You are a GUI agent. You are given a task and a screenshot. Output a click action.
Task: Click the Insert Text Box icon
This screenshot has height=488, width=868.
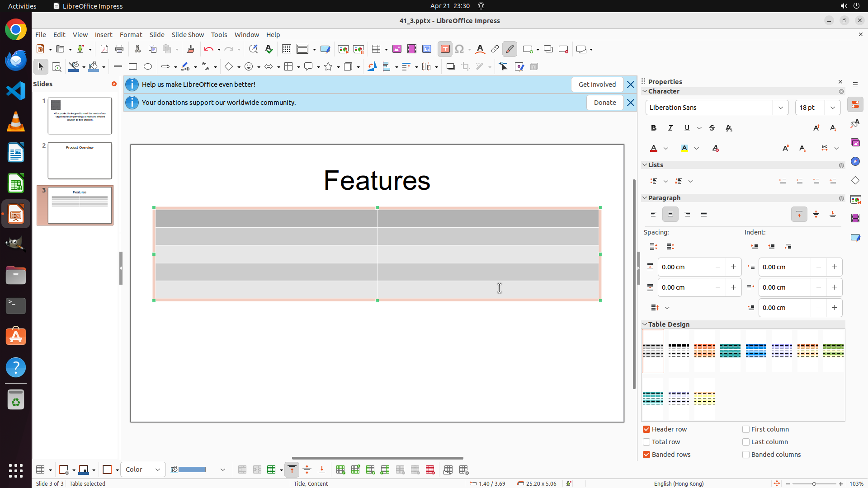click(x=445, y=49)
